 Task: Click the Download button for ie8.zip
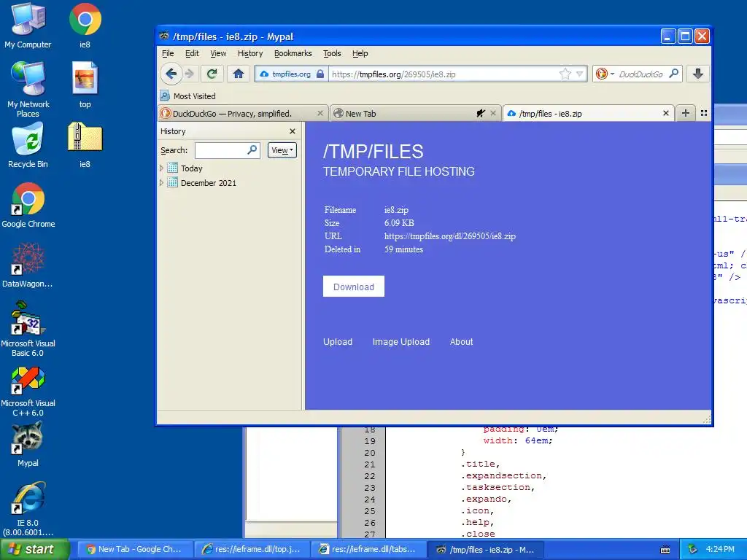coord(354,287)
